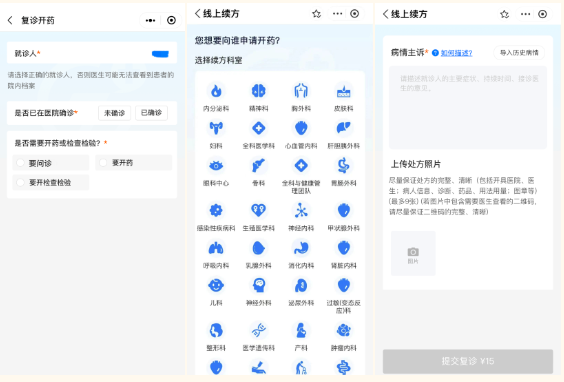Select the 要开药 radio option

point(133,163)
